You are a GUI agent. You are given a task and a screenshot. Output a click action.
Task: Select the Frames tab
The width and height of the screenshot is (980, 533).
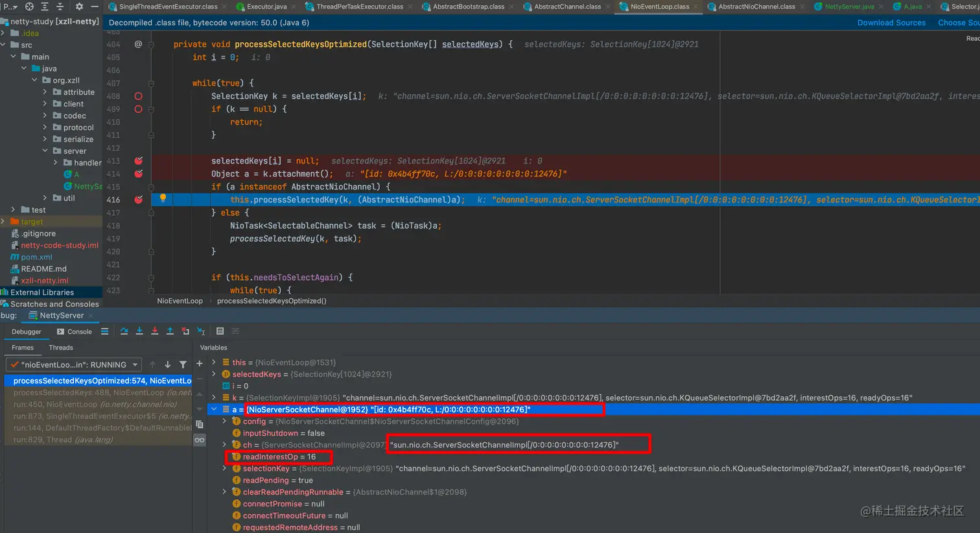coord(23,348)
